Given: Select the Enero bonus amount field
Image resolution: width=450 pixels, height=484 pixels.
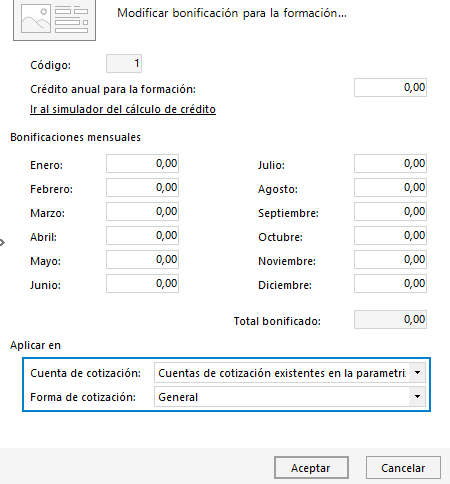Looking at the screenshot, I should 142,163.
